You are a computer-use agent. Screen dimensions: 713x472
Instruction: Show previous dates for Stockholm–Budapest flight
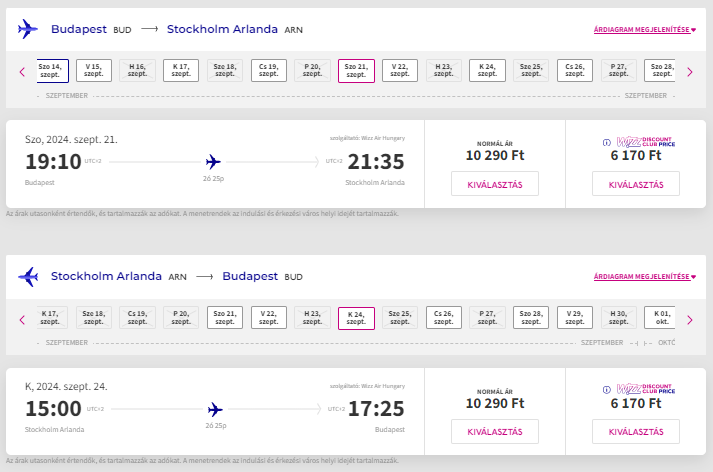point(22,320)
